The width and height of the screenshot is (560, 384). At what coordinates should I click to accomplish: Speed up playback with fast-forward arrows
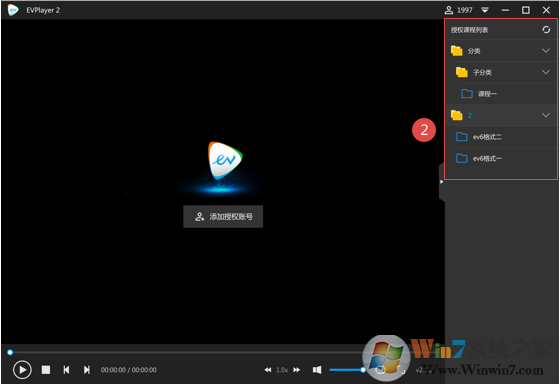296,370
